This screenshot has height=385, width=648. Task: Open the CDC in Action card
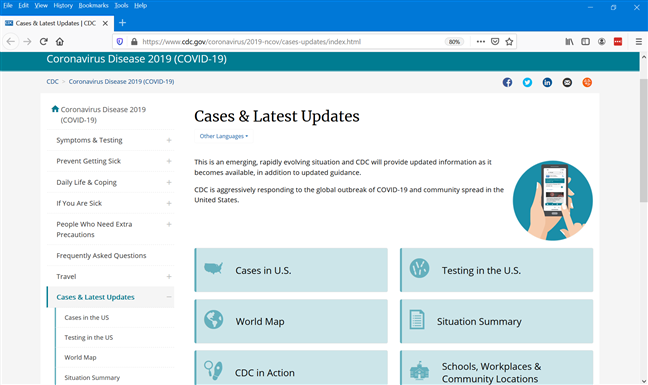(x=291, y=368)
